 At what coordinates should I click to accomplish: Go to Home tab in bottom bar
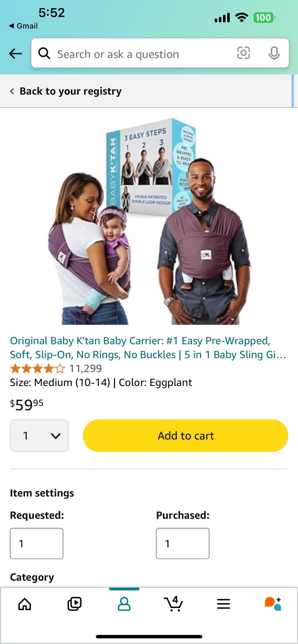tap(25, 604)
